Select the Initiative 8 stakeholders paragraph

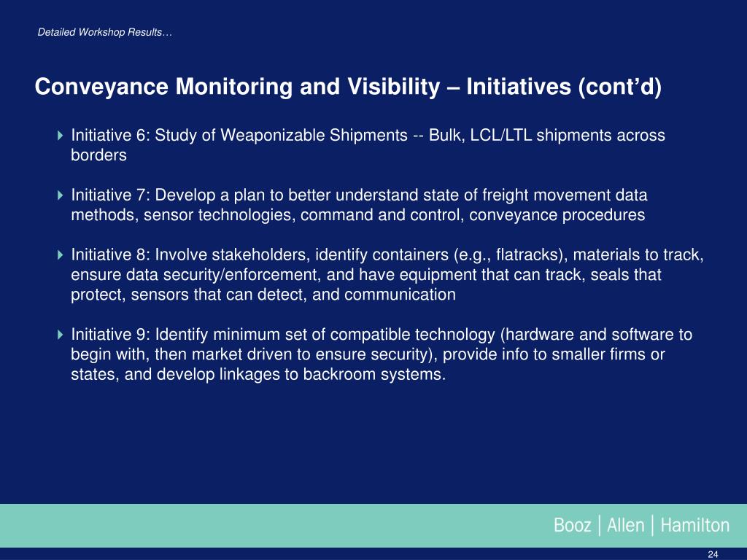click(387, 275)
